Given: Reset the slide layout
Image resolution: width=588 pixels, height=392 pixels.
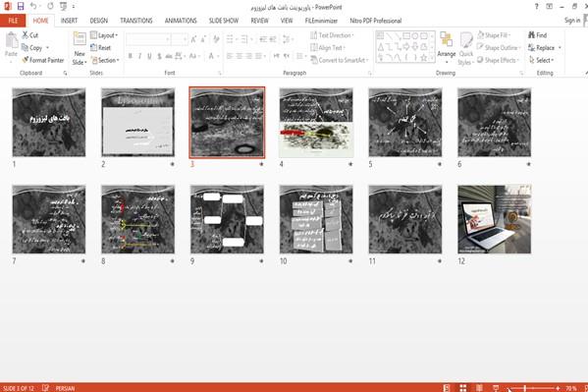Looking at the screenshot, I should [x=101, y=48].
